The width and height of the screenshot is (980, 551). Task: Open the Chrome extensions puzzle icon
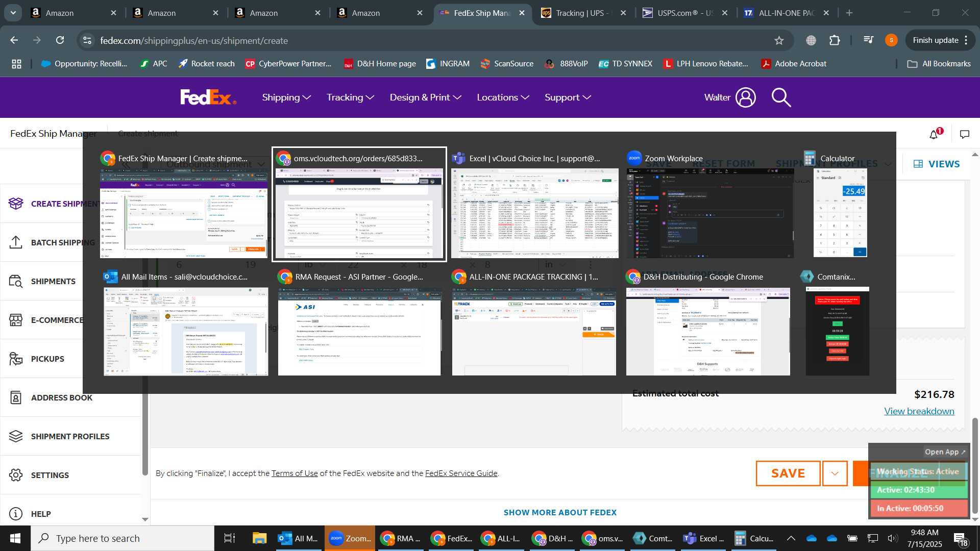point(835,40)
